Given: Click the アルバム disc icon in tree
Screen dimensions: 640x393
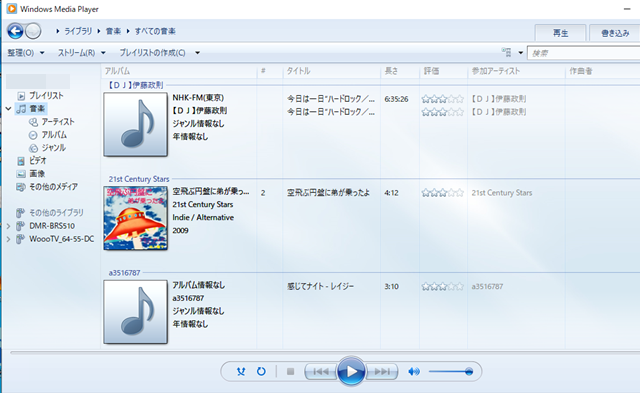Looking at the screenshot, I should tap(33, 135).
